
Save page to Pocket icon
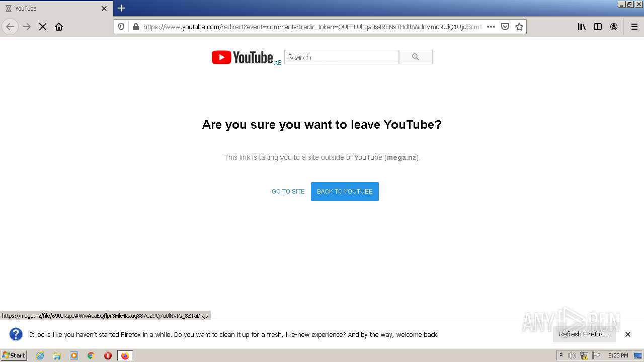[505, 27]
